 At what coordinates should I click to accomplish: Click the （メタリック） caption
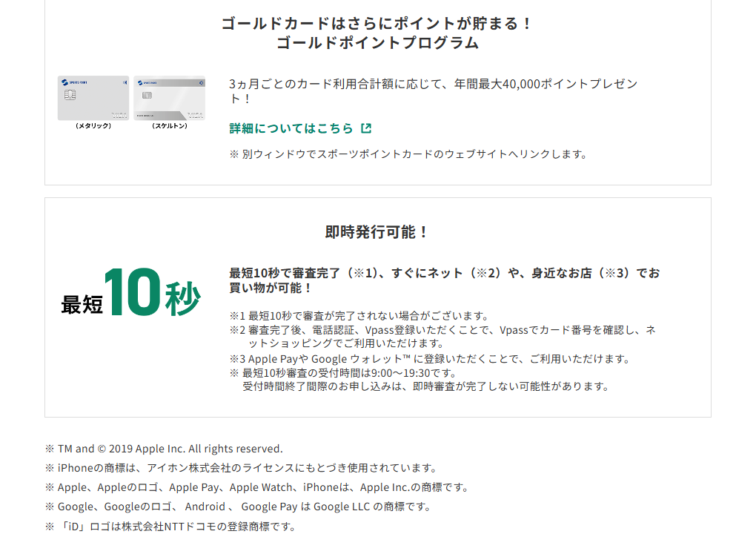point(93,126)
